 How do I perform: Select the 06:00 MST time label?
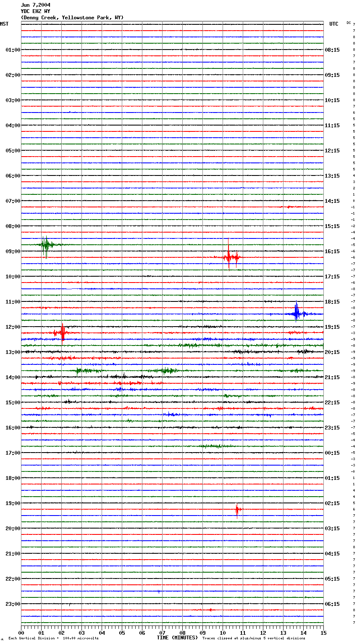click(13, 176)
